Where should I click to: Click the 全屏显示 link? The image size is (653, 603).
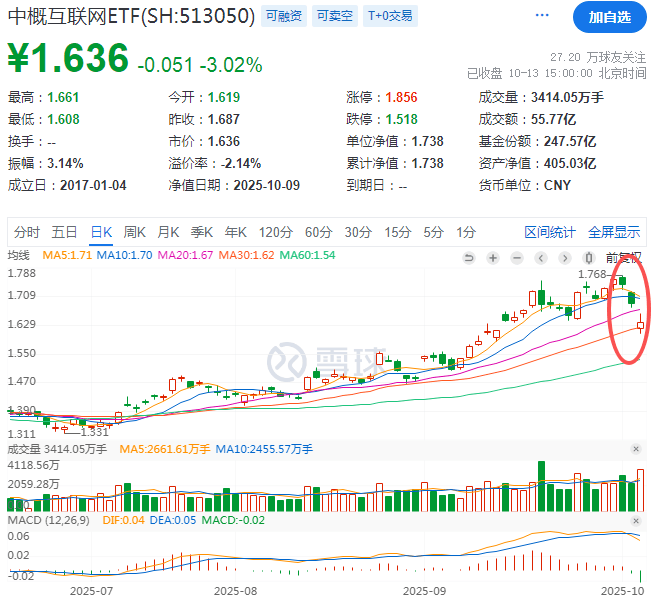pyautogui.click(x=614, y=232)
